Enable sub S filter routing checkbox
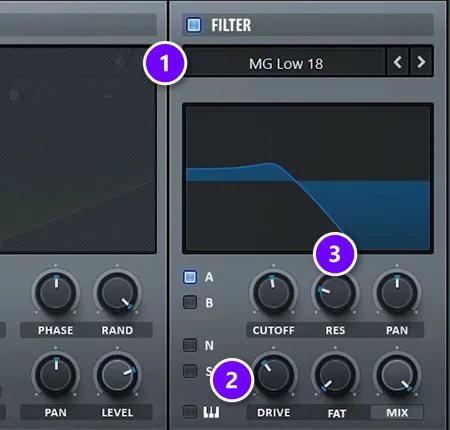 point(190,371)
